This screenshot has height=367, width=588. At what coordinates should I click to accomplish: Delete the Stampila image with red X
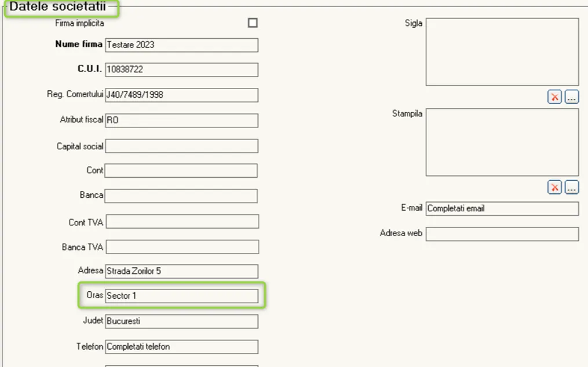click(x=554, y=187)
